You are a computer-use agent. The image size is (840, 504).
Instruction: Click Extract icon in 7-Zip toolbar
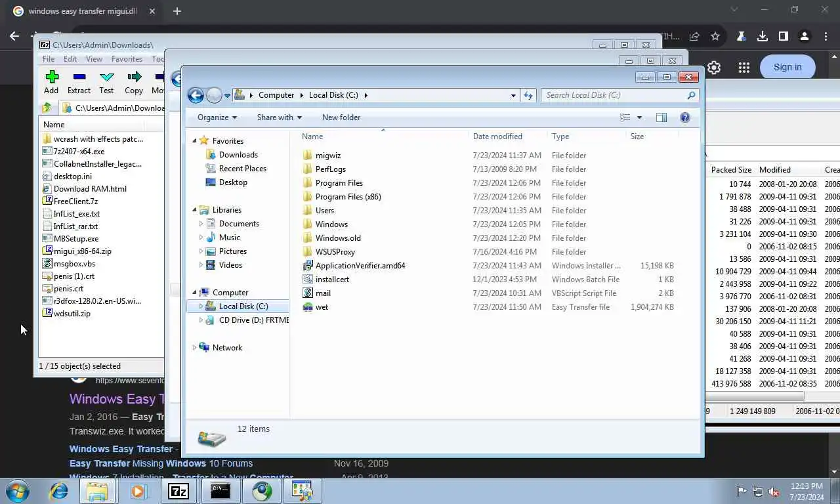click(79, 83)
